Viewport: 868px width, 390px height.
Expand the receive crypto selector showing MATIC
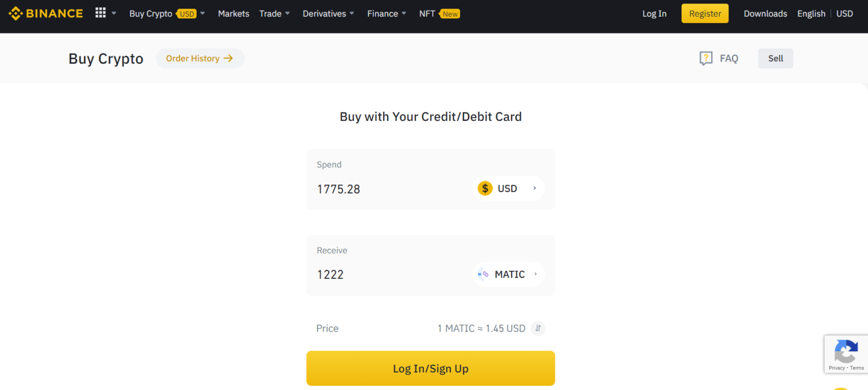(509, 274)
